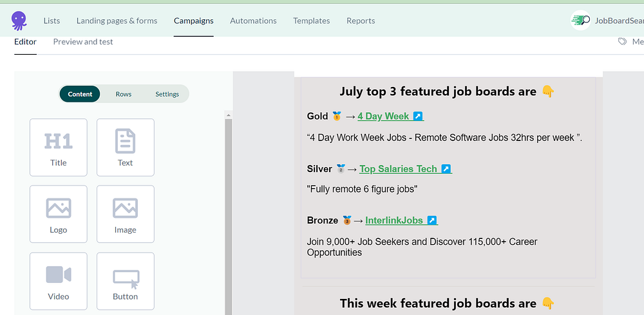Viewport: 644px width, 315px height.
Task: Add a Button block
Action: pos(125,281)
